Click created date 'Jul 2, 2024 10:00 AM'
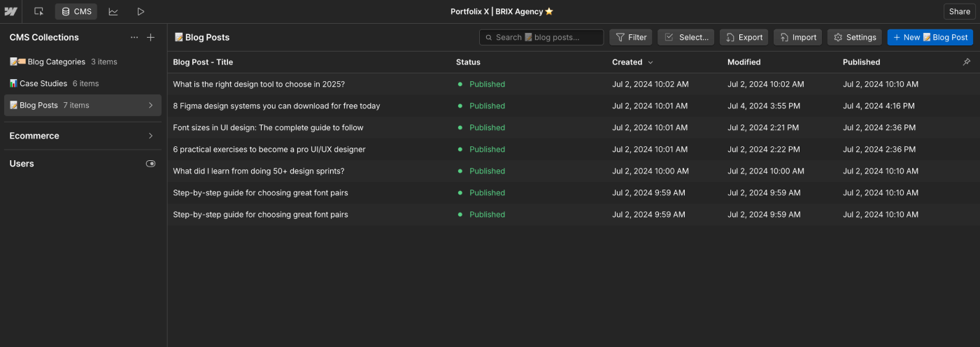Image resolution: width=980 pixels, height=347 pixels. [x=651, y=171]
